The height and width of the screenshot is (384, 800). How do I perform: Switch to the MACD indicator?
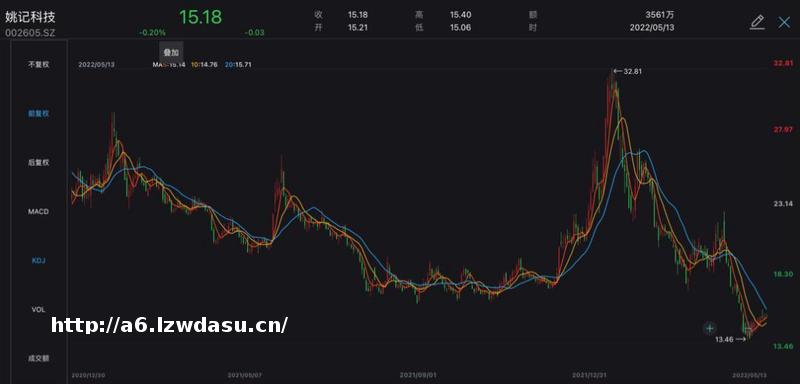click(39, 211)
